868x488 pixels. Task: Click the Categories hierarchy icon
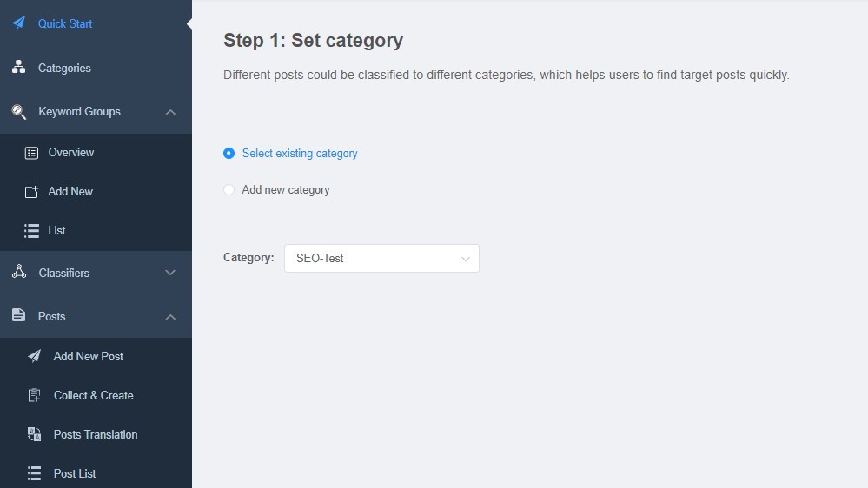[19, 67]
